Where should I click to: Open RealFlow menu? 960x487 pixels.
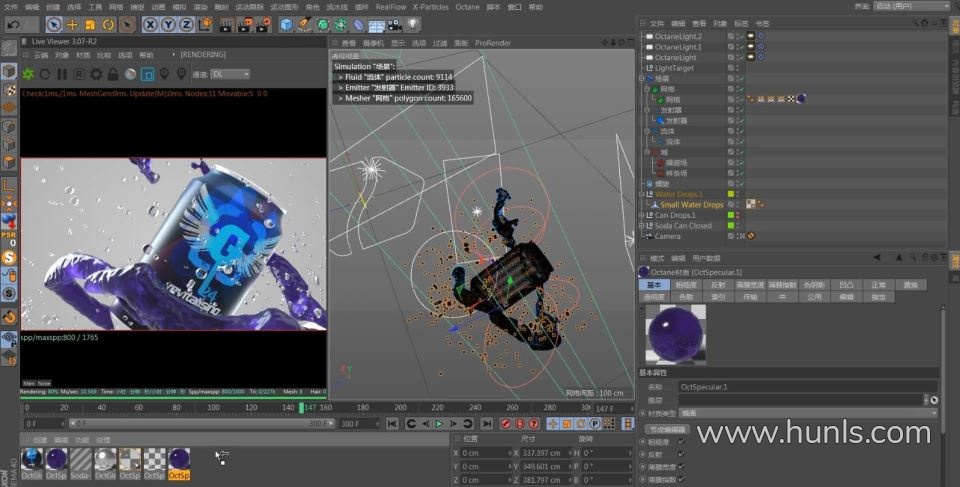coord(391,7)
